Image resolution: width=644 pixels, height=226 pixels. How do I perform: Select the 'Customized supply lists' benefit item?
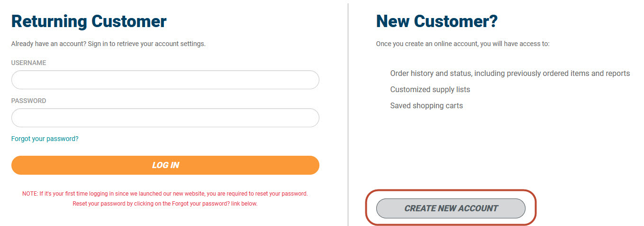(430, 90)
